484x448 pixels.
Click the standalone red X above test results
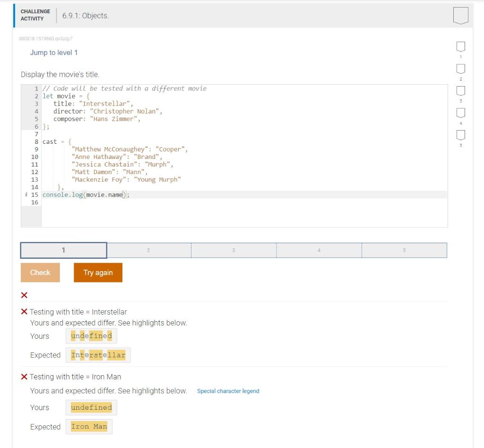click(24, 295)
